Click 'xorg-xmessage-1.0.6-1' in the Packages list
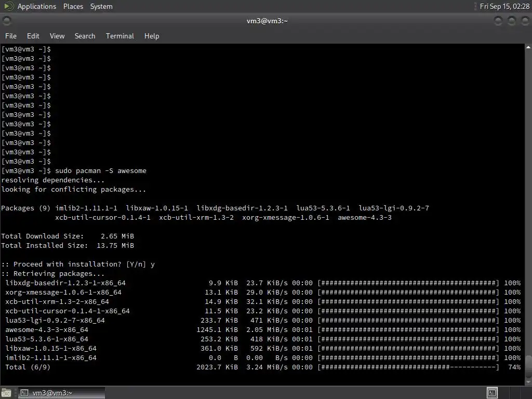The height and width of the screenshot is (399, 532). point(286,218)
